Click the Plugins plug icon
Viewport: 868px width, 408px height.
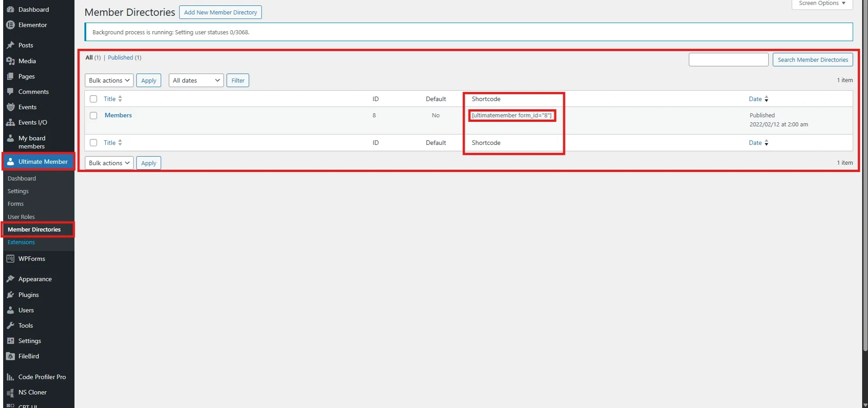(10, 295)
